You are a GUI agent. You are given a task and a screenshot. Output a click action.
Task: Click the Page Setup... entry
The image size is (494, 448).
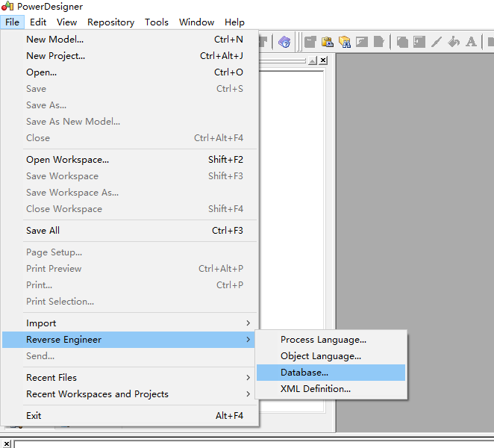tap(130, 252)
